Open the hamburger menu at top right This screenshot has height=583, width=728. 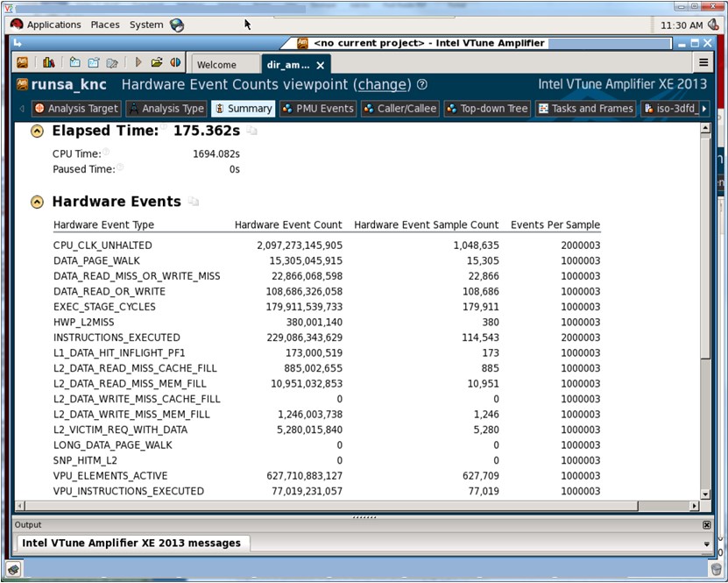click(703, 62)
